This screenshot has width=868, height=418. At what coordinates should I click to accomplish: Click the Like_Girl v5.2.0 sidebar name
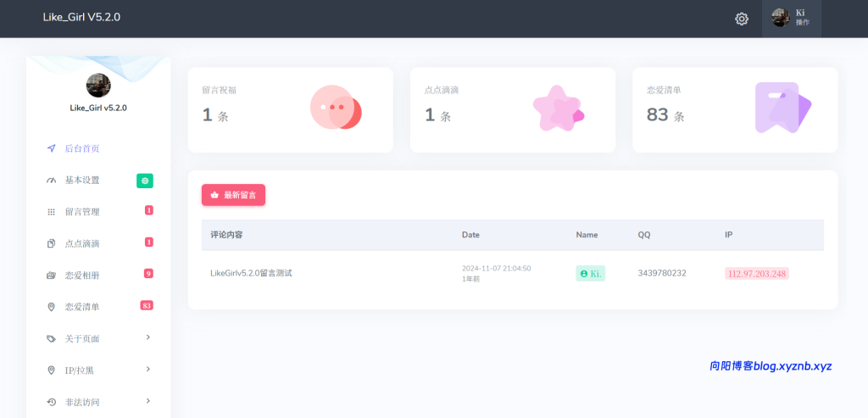[98, 108]
